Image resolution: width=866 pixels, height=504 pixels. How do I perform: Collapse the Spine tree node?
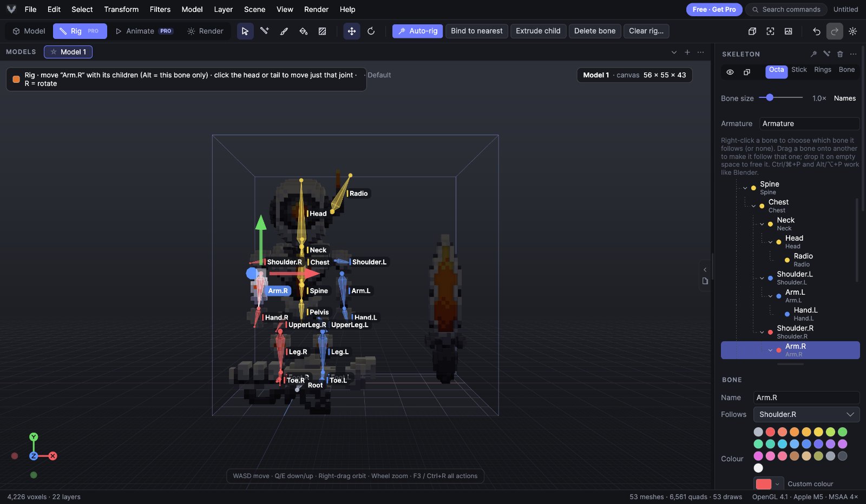(745, 188)
